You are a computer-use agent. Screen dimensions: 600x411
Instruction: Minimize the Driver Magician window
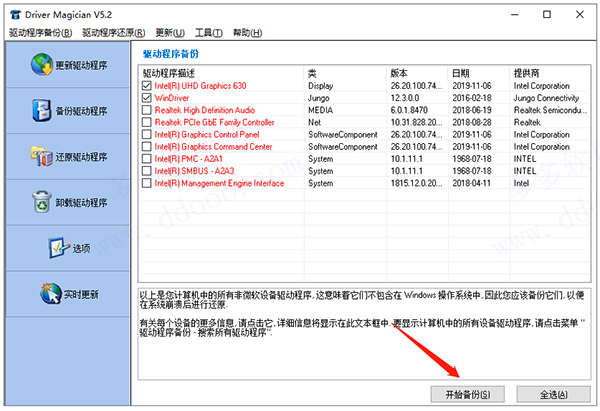pyautogui.click(x=515, y=15)
